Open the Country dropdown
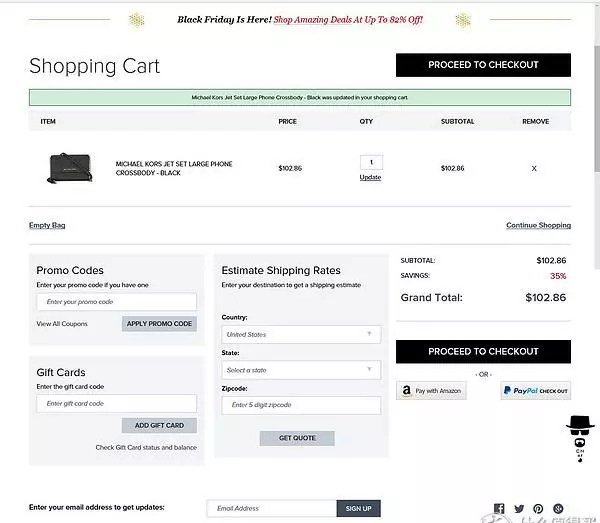Image resolution: width=600 pixels, height=523 pixels. pos(301,334)
